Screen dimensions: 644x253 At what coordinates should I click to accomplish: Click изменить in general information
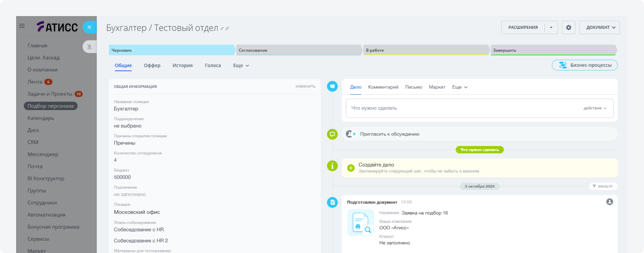306,86
